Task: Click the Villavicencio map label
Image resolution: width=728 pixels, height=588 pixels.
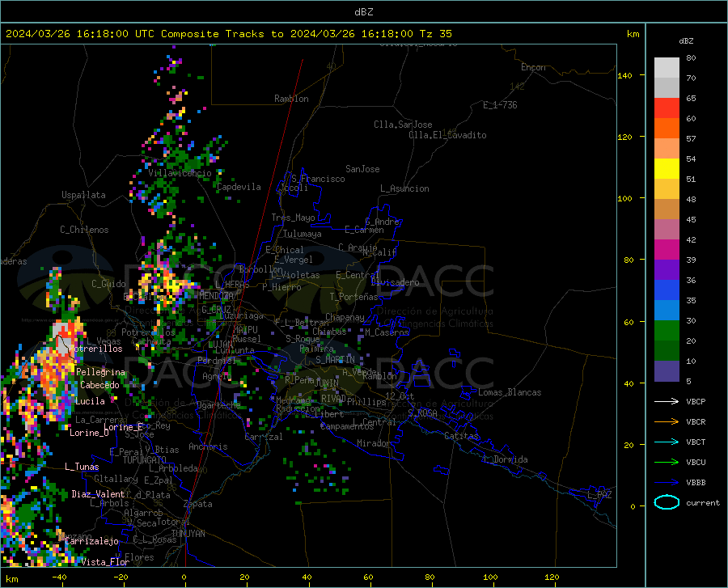Action: 180,173
